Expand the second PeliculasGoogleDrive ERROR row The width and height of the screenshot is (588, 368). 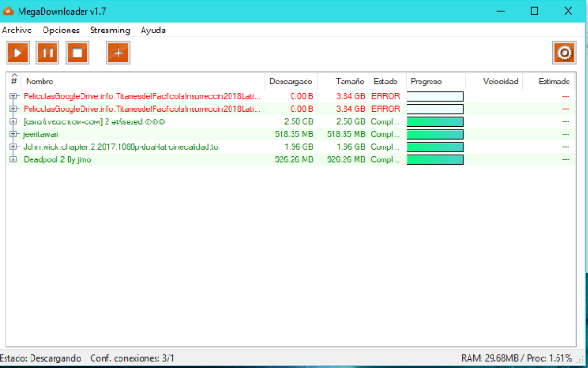point(13,108)
